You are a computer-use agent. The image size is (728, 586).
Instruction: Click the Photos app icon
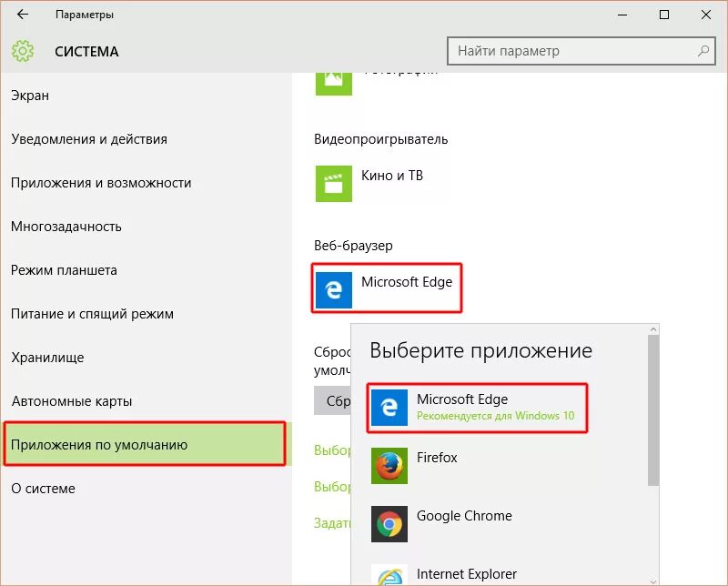pos(334,84)
